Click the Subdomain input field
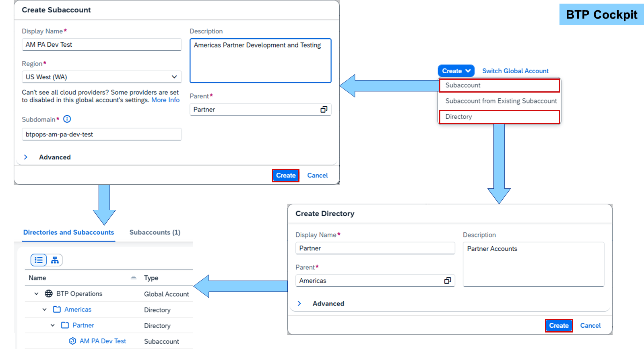The height and width of the screenshot is (349, 644). (x=102, y=134)
